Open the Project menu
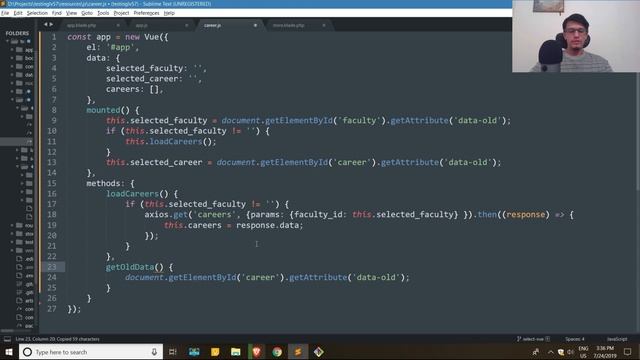This screenshot has width=640, height=360. pos(121,13)
